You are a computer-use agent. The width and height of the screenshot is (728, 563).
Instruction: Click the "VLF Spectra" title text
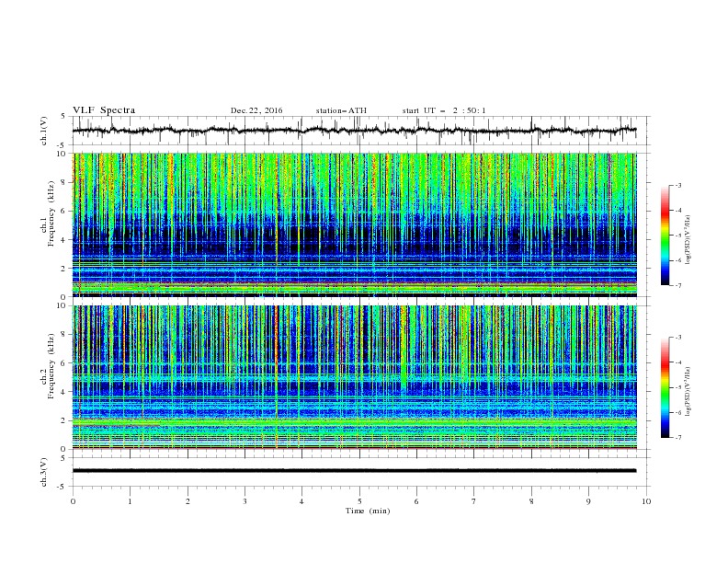pos(104,110)
